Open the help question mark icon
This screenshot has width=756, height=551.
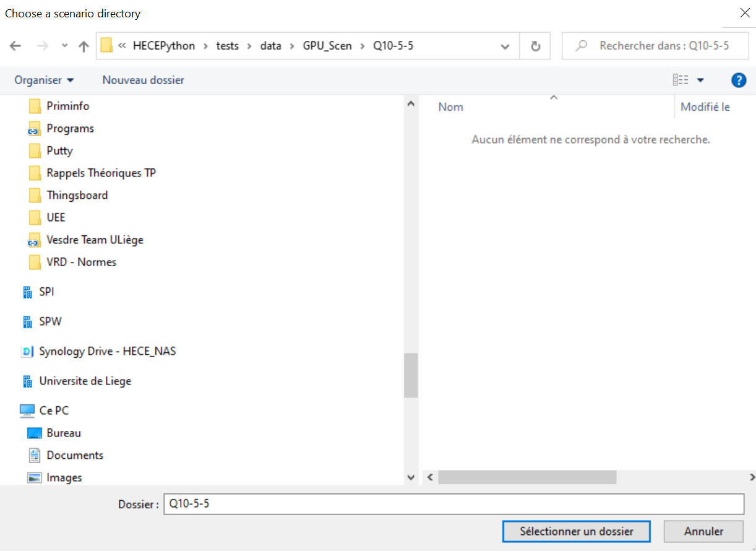coord(738,80)
